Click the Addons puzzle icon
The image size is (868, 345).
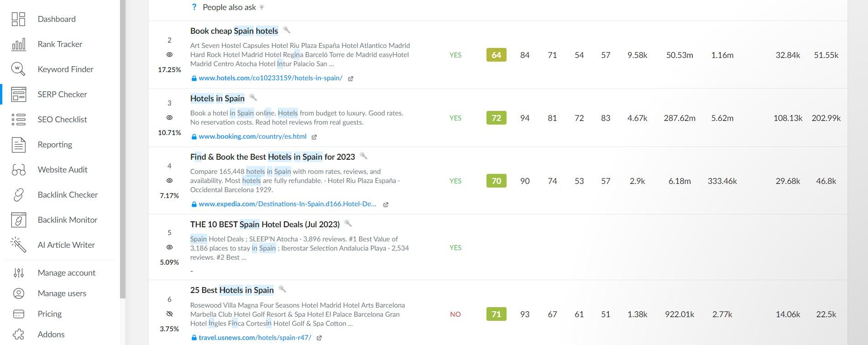click(18, 335)
